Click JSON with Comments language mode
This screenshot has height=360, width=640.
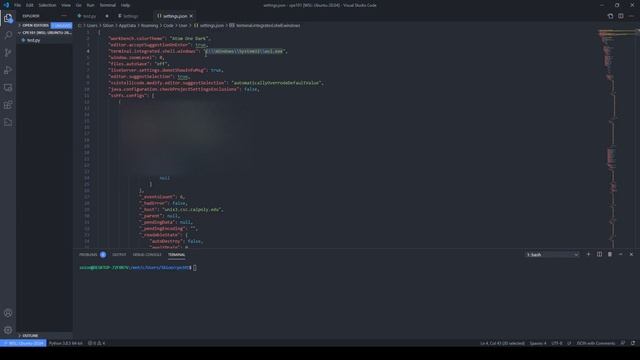(596, 343)
